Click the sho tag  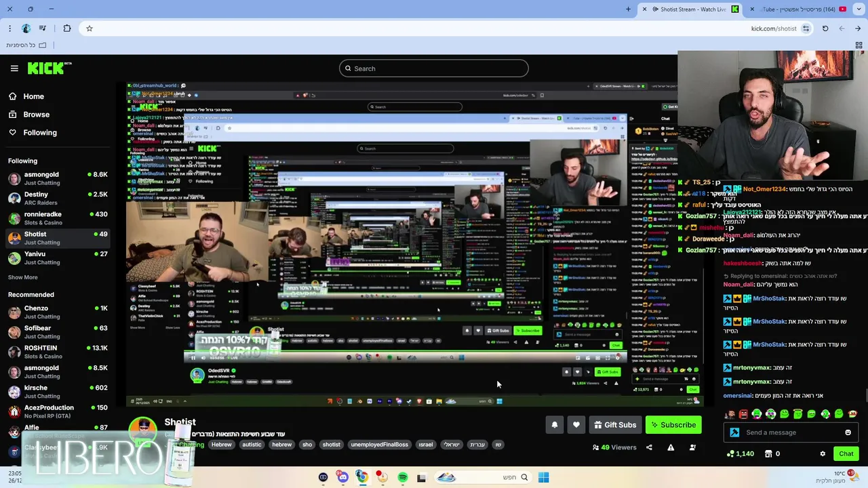tap(307, 445)
